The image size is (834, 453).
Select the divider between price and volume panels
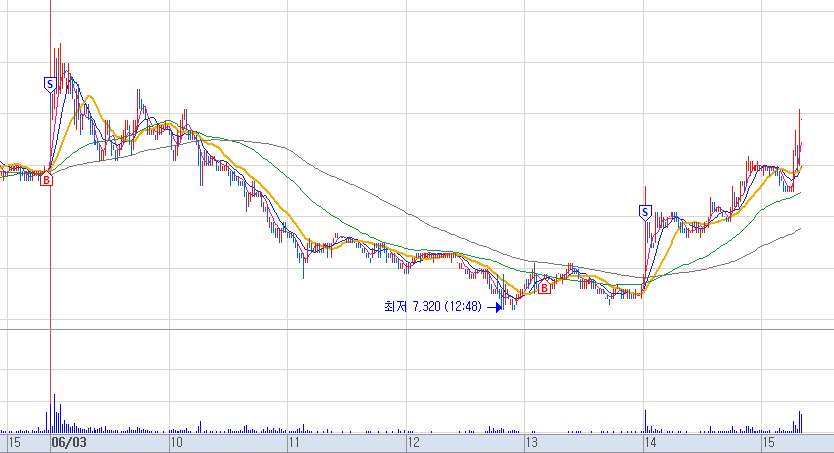417,330
